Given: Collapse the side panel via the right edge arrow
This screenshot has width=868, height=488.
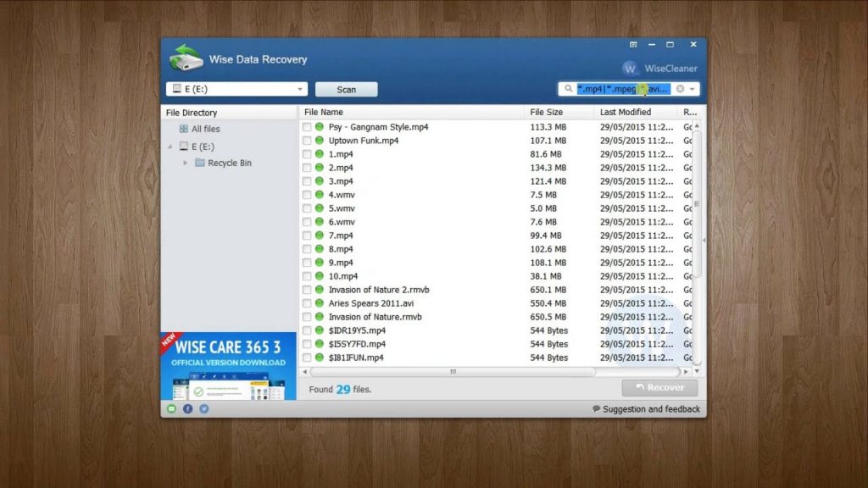Looking at the screenshot, I should pyautogui.click(x=704, y=240).
